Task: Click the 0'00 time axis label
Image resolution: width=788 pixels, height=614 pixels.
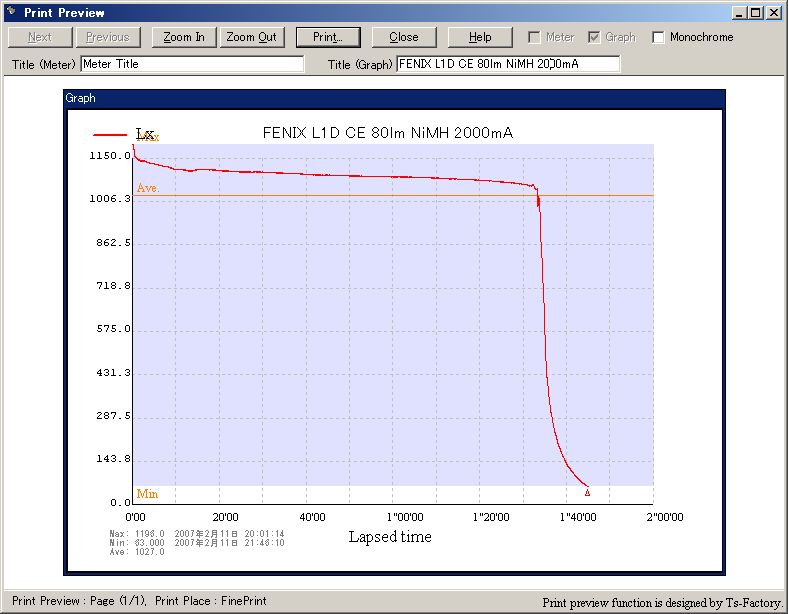Action: click(x=135, y=517)
